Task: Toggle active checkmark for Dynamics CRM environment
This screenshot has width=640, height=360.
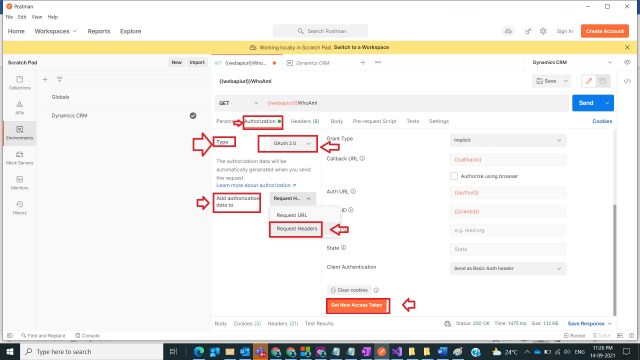Action: click(193, 116)
